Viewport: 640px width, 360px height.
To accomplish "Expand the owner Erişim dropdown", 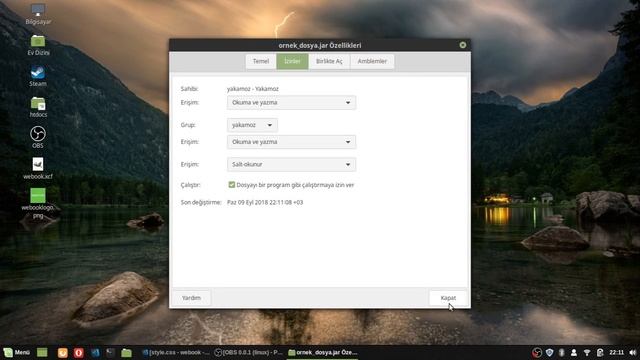I will click(x=291, y=102).
